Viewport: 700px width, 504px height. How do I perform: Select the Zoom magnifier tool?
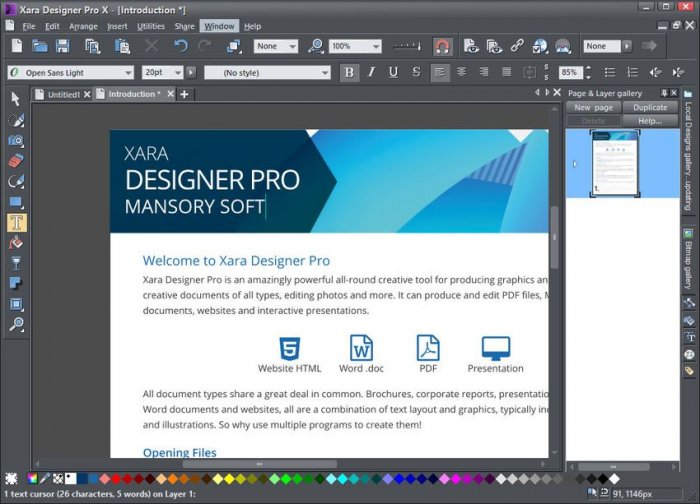pos(16,324)
